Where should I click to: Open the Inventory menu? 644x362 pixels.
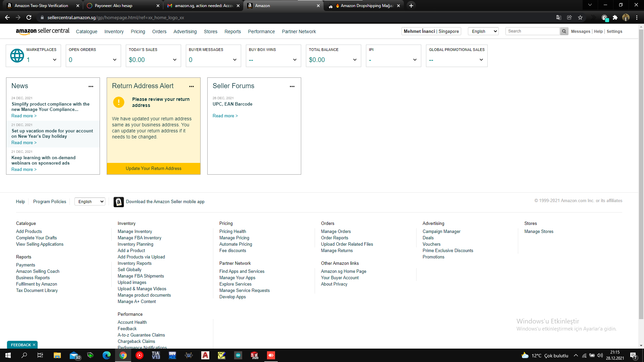[114, 32]
